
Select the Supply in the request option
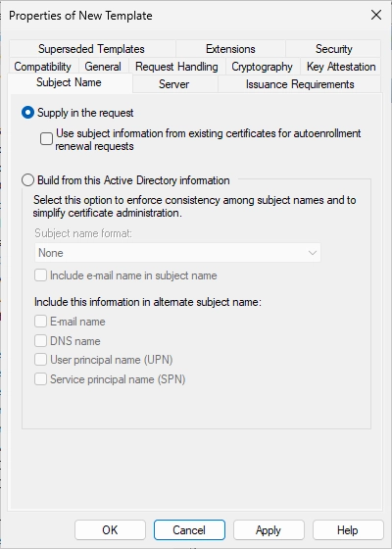click(x=27, y=113)
